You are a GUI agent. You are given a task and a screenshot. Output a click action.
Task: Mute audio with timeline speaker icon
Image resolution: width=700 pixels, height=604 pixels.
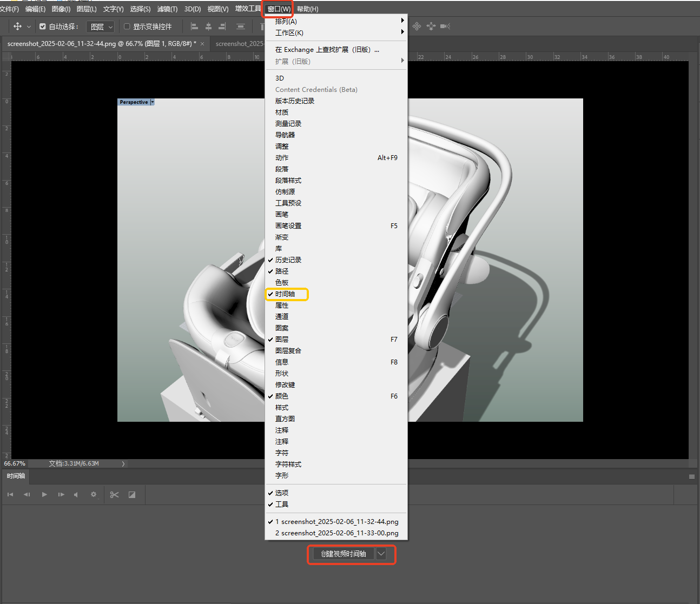coord(76,495)
